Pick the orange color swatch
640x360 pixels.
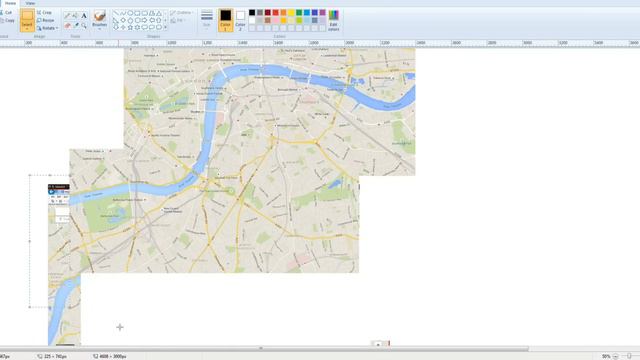(x=283, y=13)
